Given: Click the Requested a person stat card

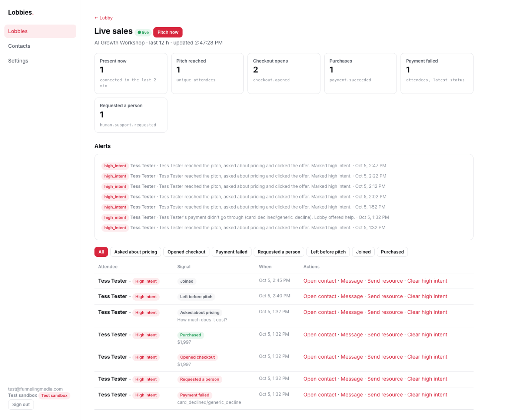Looking at the screenshot, I should click(131, 115).
